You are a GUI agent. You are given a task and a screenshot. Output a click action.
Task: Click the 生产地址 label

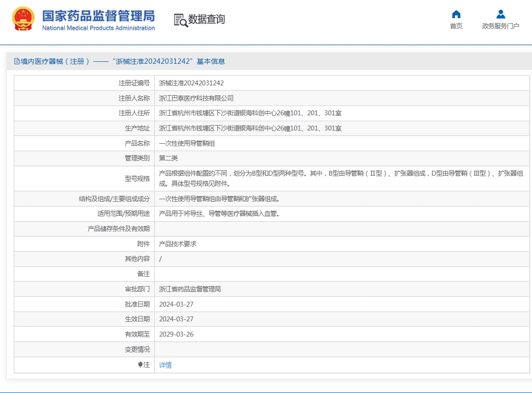pyautogui.click(x=137, y=129)
